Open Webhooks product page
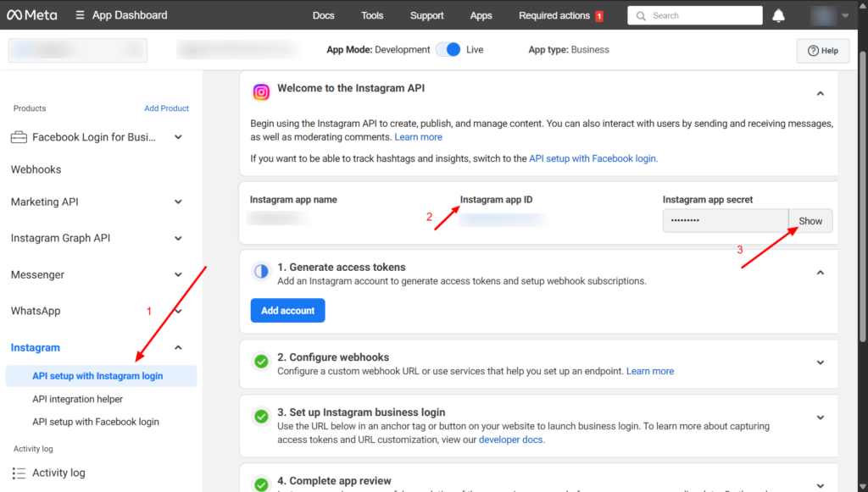The height and width of the screenshot is (492, 868). pyautogui.click(x=36, y=169)
